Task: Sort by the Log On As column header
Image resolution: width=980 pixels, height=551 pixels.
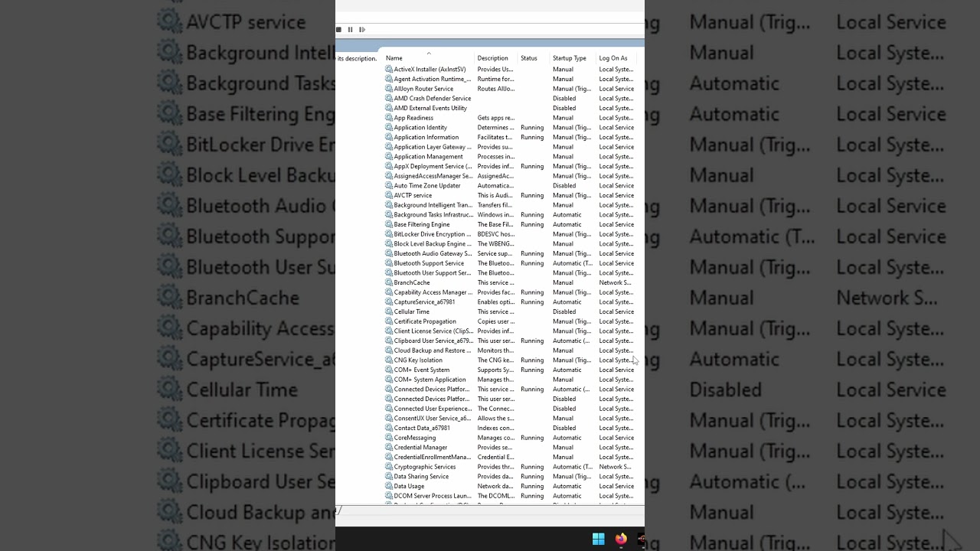Action: (x=613, y=58)
